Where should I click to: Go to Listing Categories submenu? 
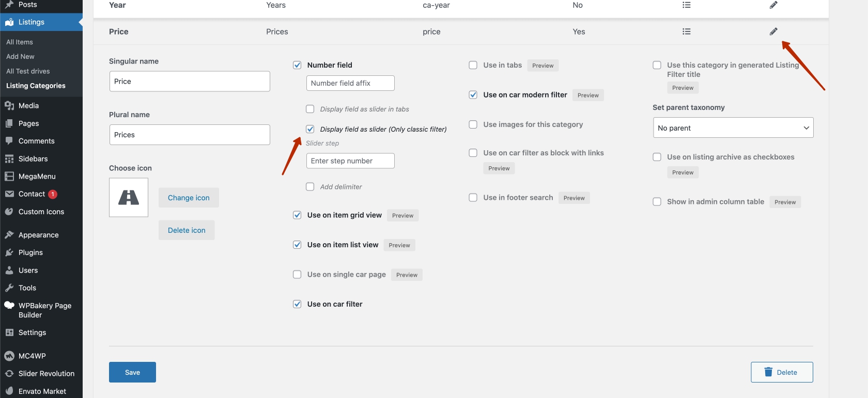tap(36, 86)
